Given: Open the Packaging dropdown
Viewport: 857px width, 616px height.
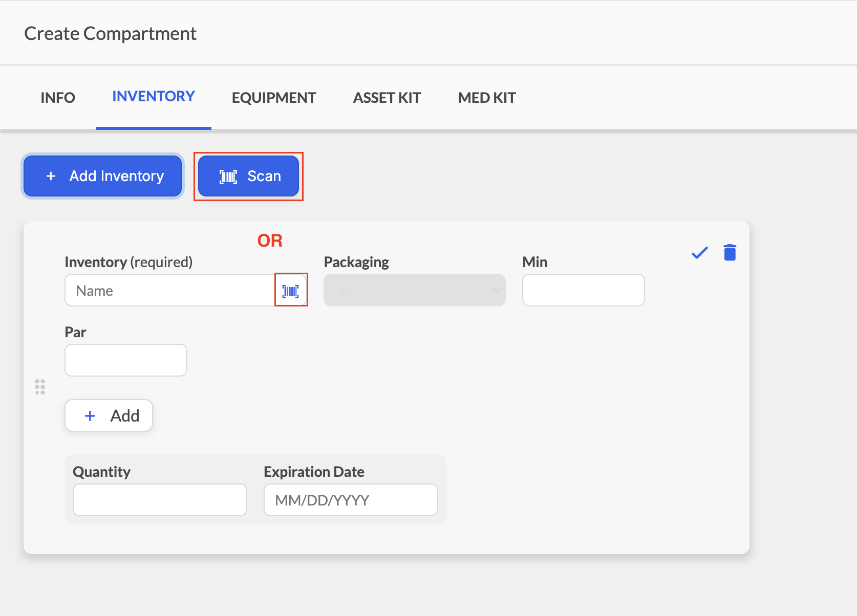Looking at the screenshot, I should 415,290.
